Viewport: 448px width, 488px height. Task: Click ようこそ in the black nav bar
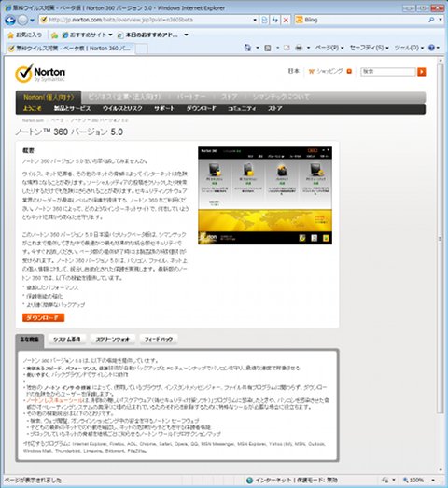coord(32,108)
